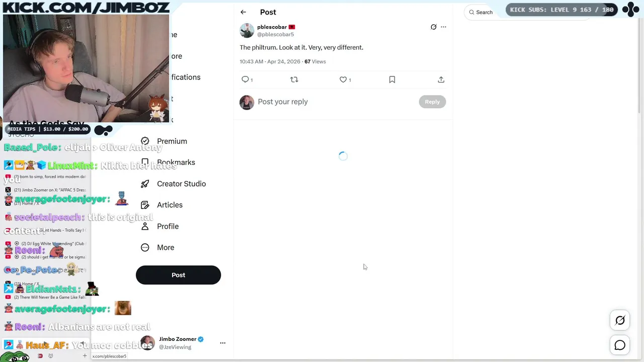Open floating Grok button at bottom right
The height and width of the screenshot is (362, 644).
(x=620, y=320)
